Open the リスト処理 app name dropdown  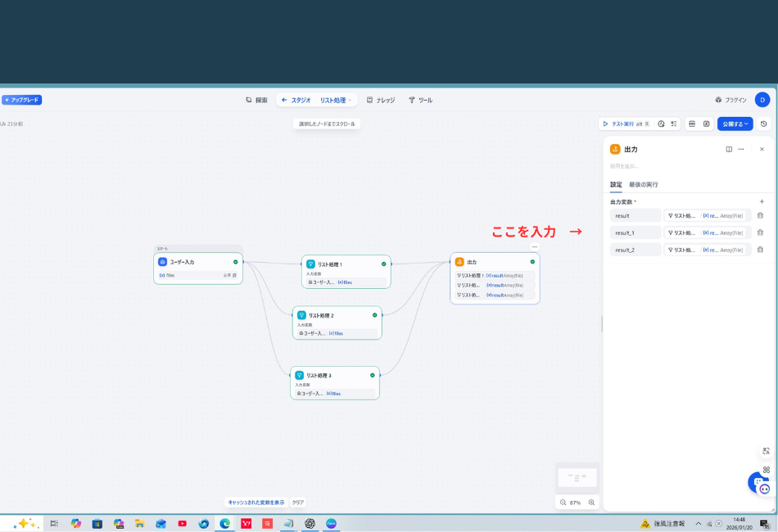336,100
